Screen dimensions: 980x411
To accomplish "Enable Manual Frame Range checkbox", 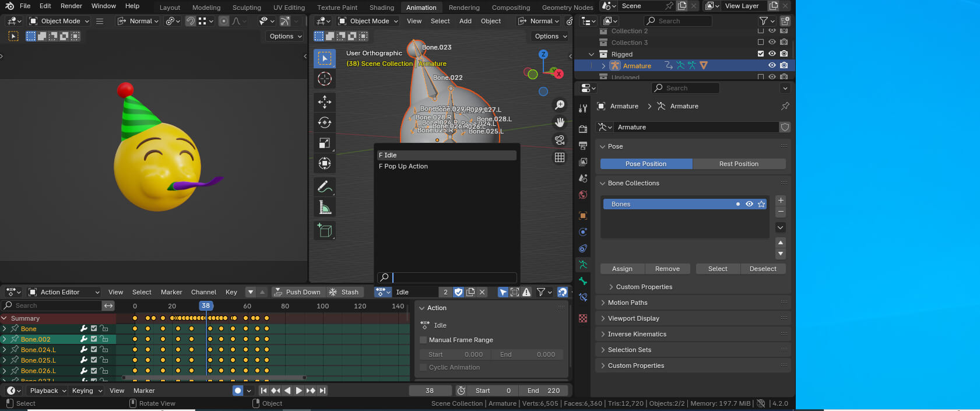I will 424,340.
